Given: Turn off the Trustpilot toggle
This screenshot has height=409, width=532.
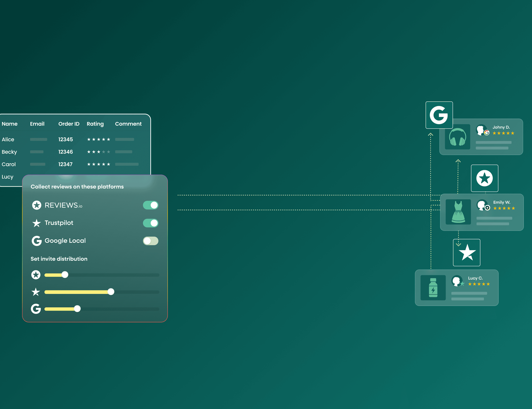Looking at the screenshot, I should [151, 223].
